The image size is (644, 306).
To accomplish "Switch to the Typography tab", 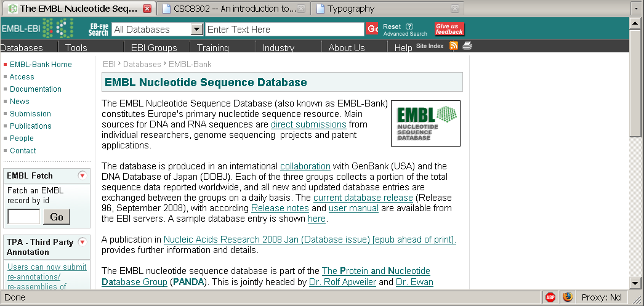I will pos(350,9).
